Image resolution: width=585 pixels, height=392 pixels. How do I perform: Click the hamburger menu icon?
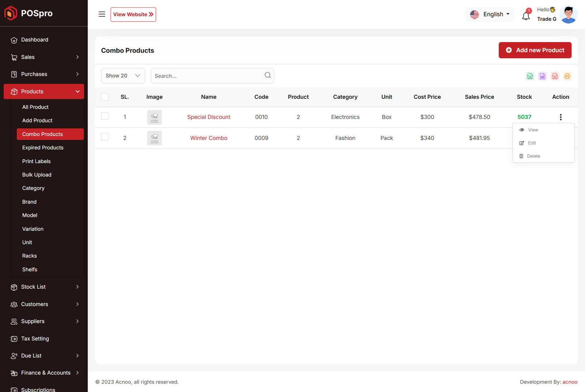pyautogui.click(x=102, y=14)
